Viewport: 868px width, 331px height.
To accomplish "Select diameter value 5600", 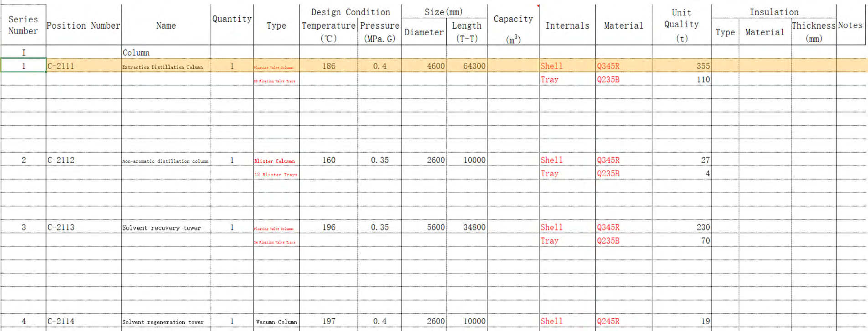I will click(424, 227).
